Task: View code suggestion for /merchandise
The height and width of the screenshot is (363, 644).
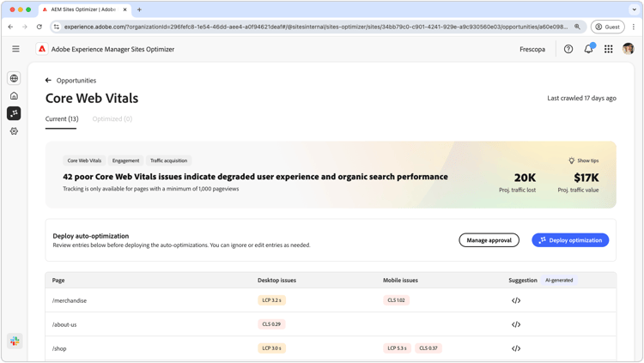Action: click(x=516, y=300)
